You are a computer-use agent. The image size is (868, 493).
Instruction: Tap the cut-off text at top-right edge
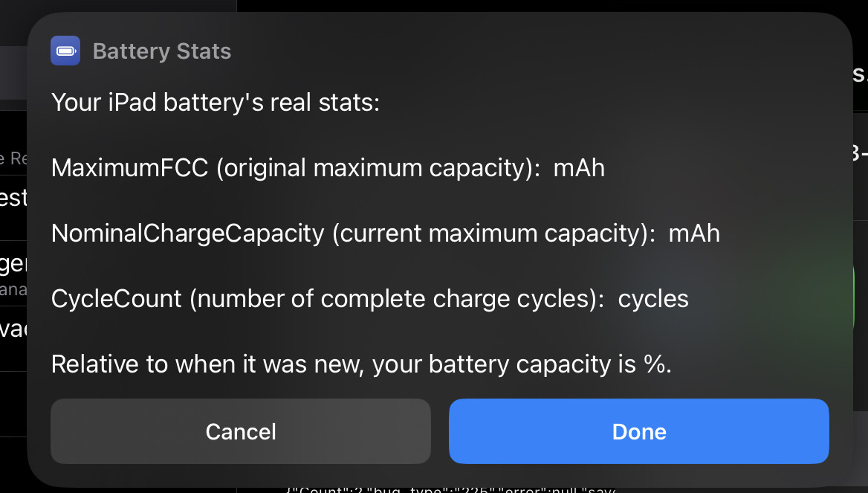(860, 74)
